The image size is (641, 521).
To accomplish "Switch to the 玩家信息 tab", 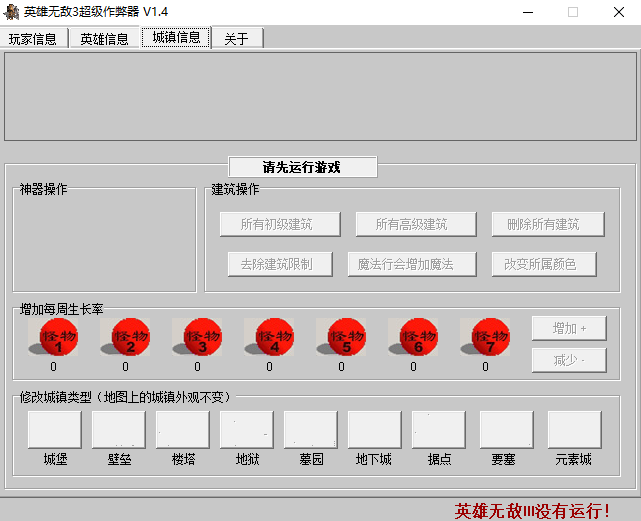I will click(x=34, y=39).
